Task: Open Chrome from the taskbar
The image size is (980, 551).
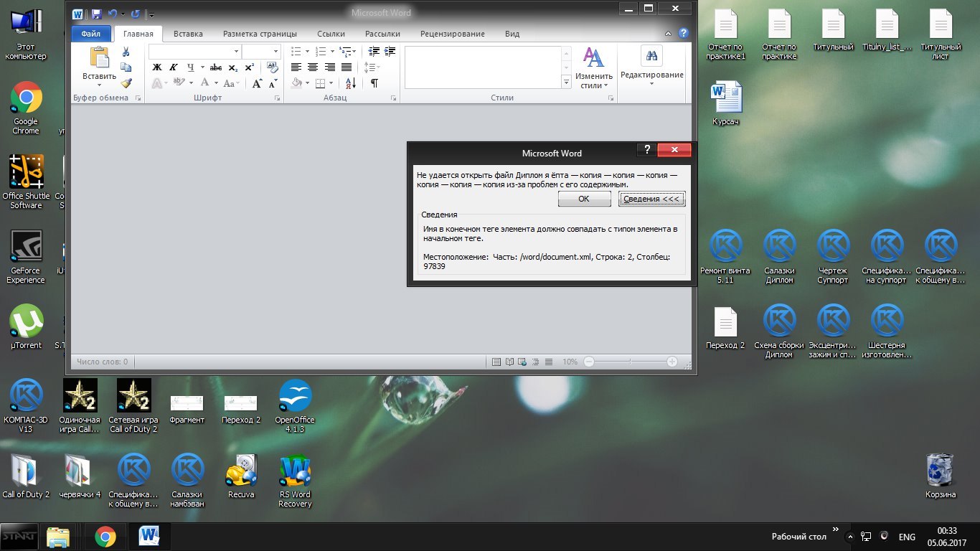Action: click(x=105, y=537)
